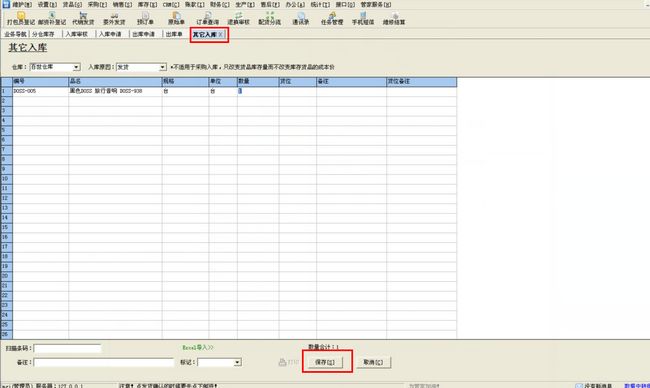Viewport: 650px width, 388px height.
Task: Open the 维护 menu
Action: (22, 5)
